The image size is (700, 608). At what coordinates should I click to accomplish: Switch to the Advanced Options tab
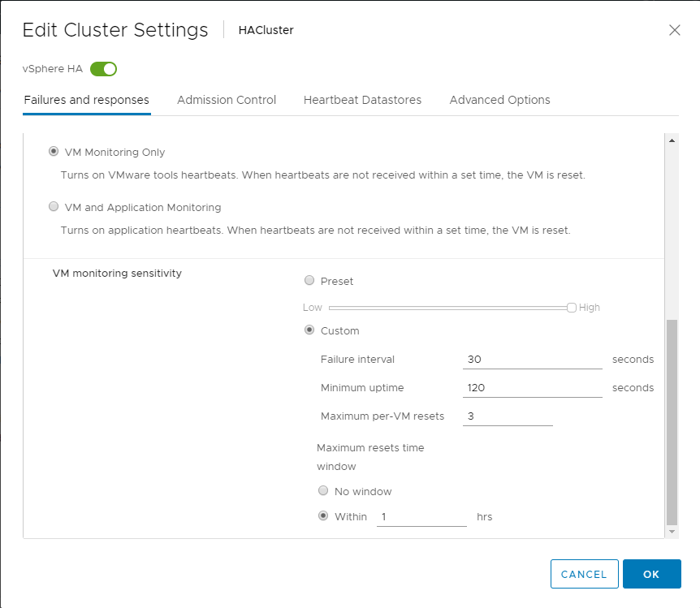point(499,100)
